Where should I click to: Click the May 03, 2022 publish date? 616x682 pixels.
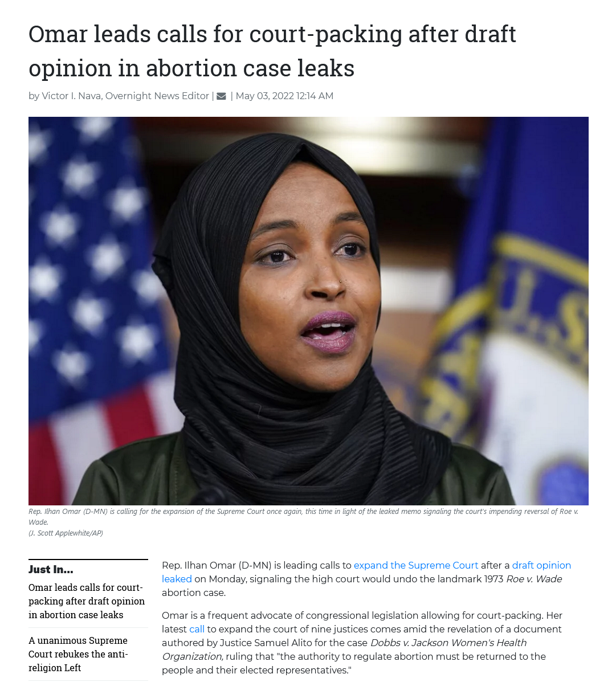[x=284, y=96]
